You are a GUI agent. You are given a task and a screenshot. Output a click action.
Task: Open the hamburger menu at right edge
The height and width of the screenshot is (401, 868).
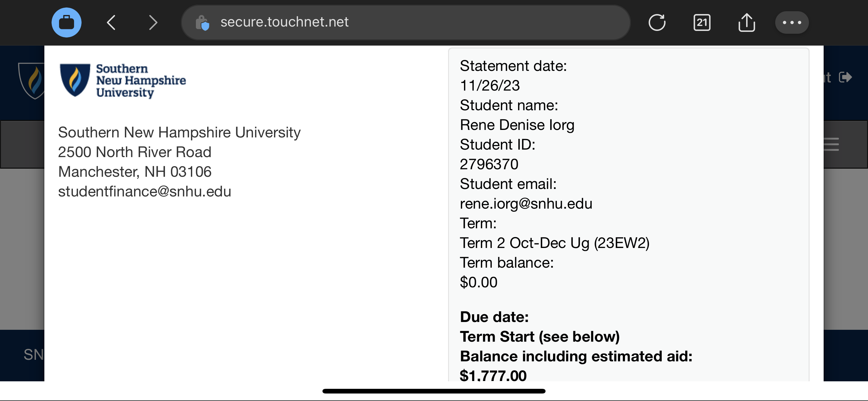(x=831, y=144)
